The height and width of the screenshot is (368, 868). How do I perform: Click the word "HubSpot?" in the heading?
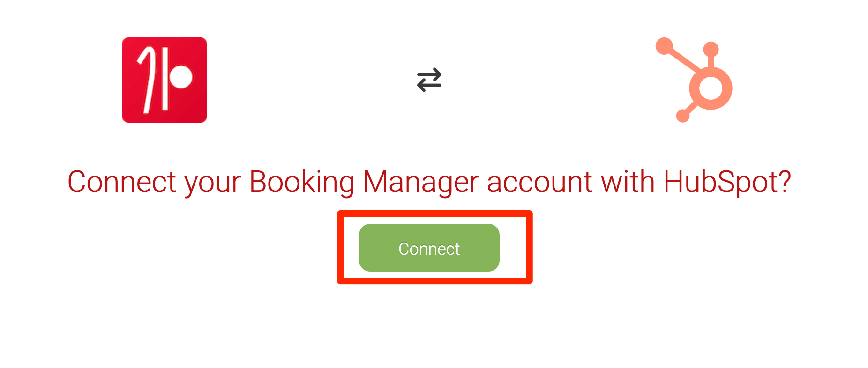coord(727,182)
